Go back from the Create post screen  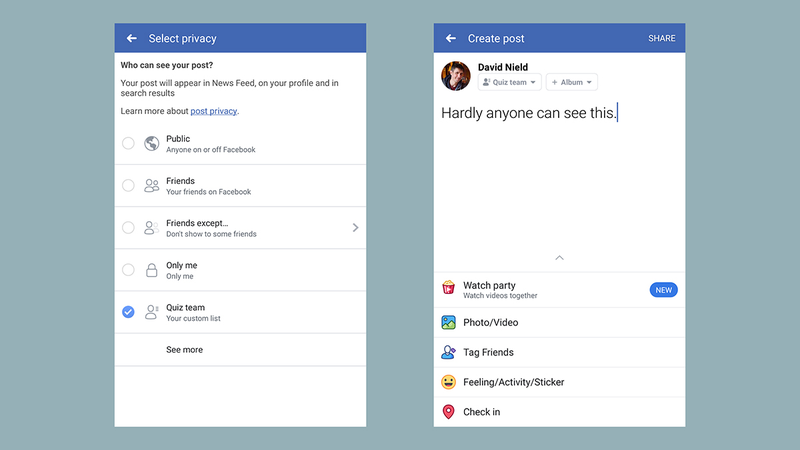[451, 38]
